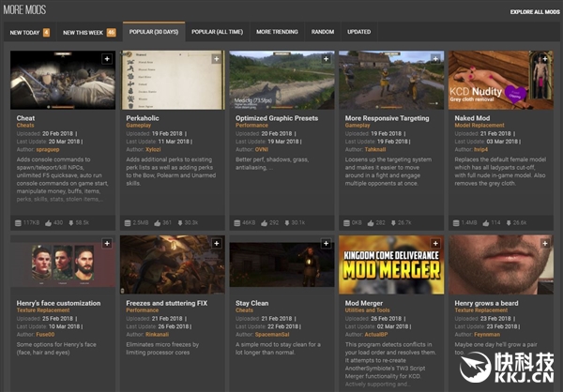
Task: Click the endorsements thumbs-up icon on Cheat card
Action: pyautogui.click(x=47, y=222)
